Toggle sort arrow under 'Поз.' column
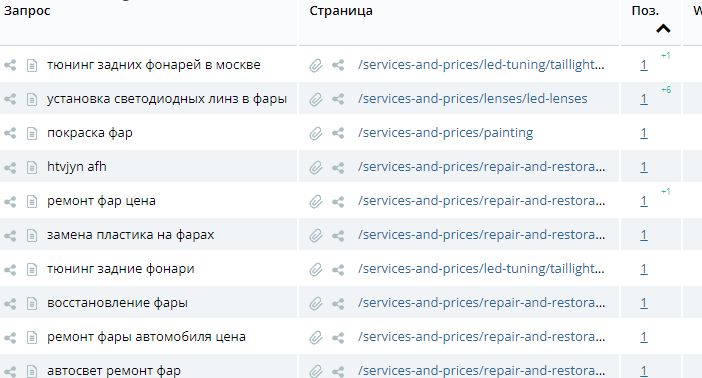This screenshot has height=378, width=702. pos(663,29)
